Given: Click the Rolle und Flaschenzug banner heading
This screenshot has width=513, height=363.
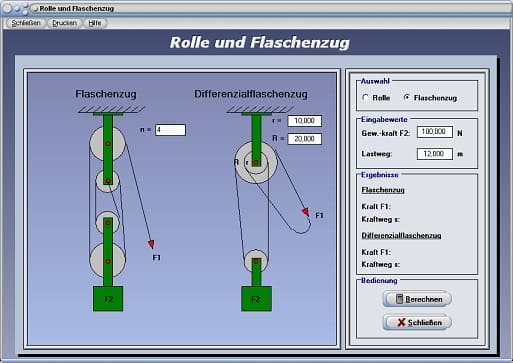Looking at the screenshot, I should 260,42.
